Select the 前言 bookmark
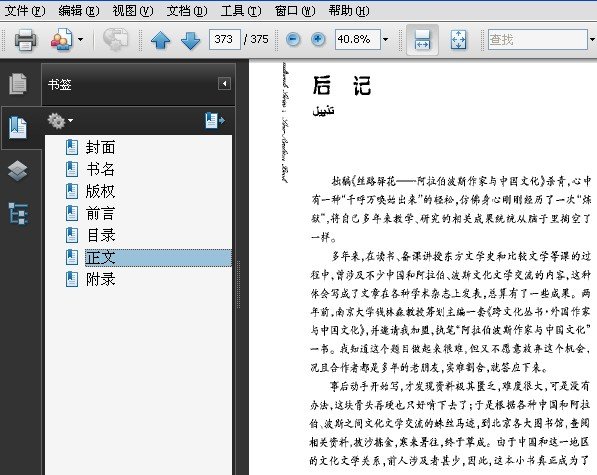The width and height of the screenshot is (597, 475). click(x=101, y=214)
